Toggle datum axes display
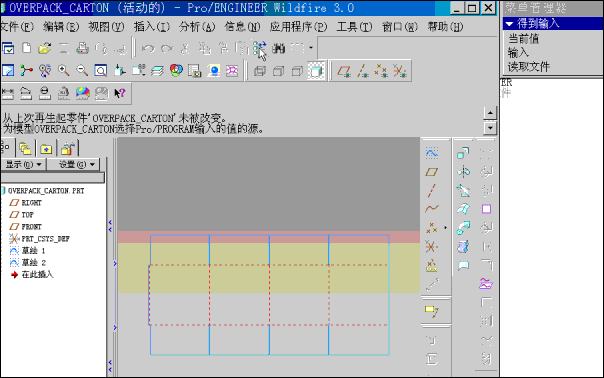The image size is (604, 378). (362, 71)
